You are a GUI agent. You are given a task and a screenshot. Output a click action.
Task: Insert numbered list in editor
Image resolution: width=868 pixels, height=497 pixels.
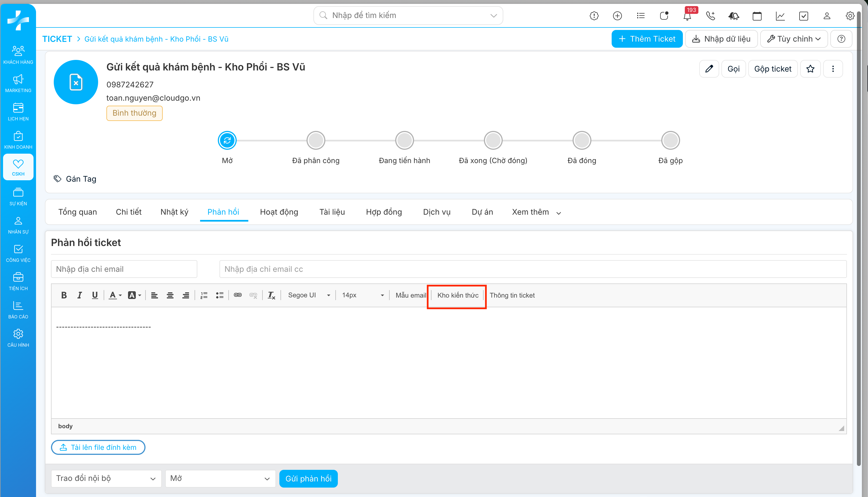pyautogui.click(x=204, y=295)
